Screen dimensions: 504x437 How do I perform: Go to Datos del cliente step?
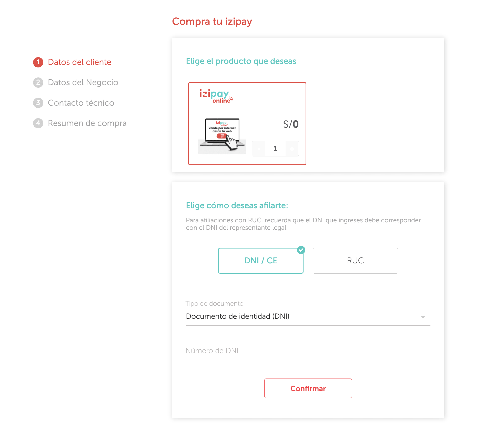(x=79, y=62)
